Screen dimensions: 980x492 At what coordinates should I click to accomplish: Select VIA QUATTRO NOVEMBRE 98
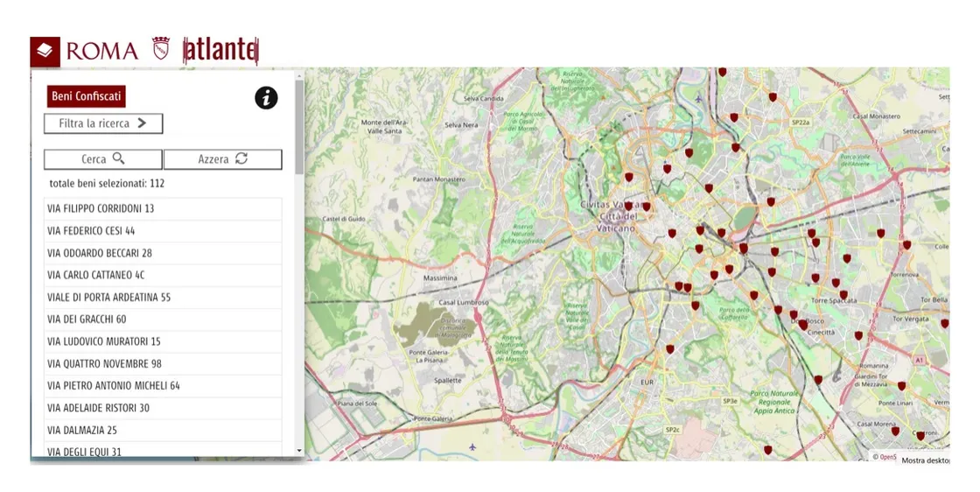[x=163, y=364]
